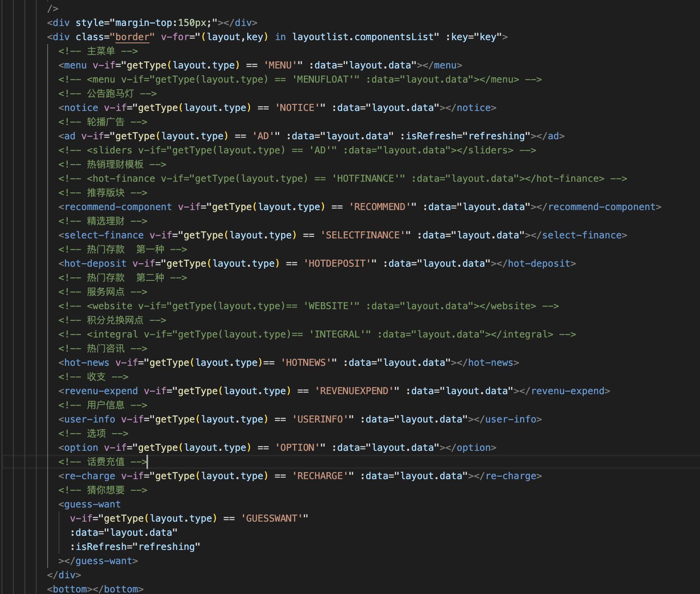Click the opening notice tag name
Image resolution: width=700 pixels, height=594 pixels.
pos(81,108)
